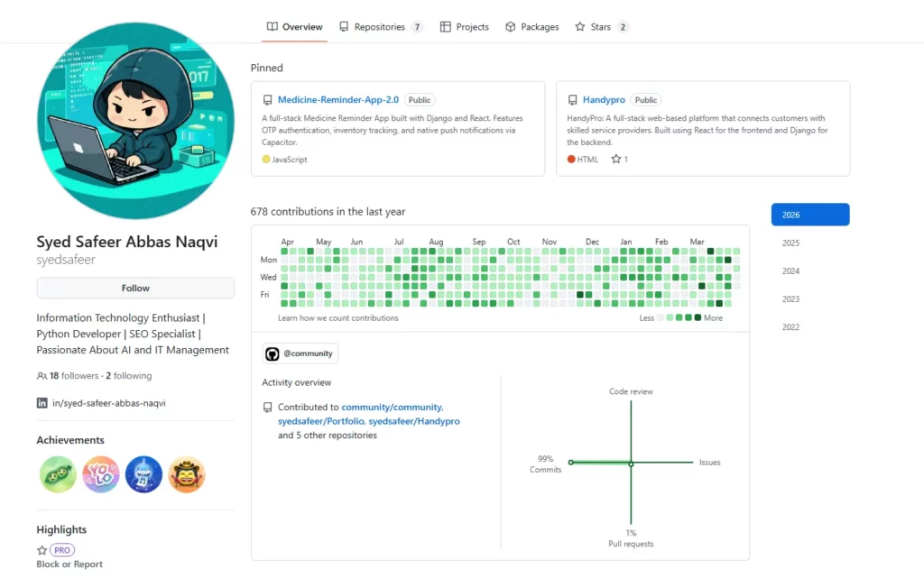Select the 2024 contributions year
924x578 pixels.
pos(790,271)
